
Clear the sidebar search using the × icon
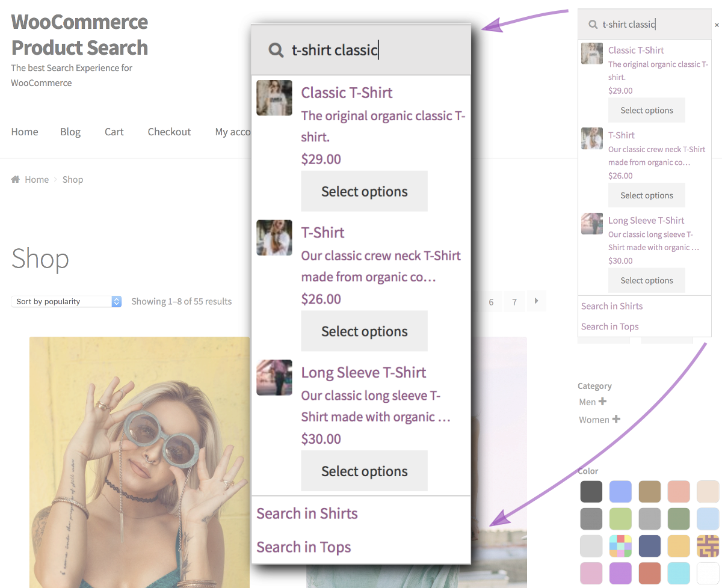coord(718,25)
